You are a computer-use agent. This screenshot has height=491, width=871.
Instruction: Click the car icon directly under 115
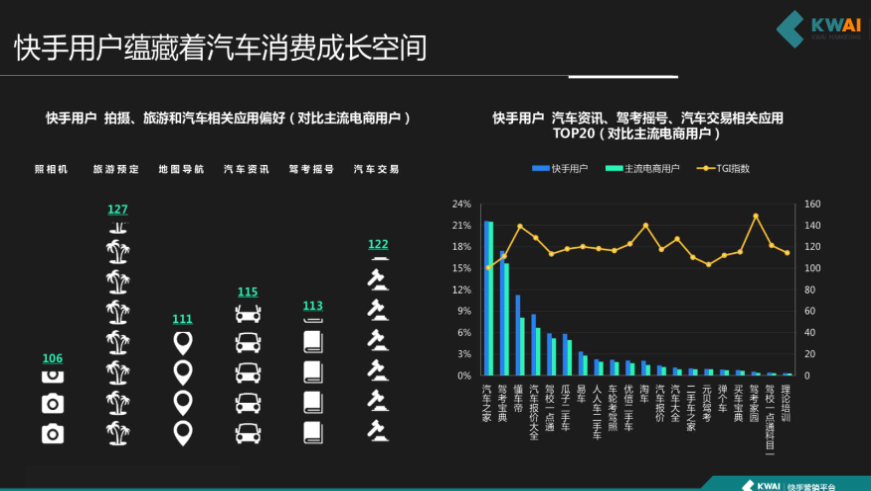point(248,314)
